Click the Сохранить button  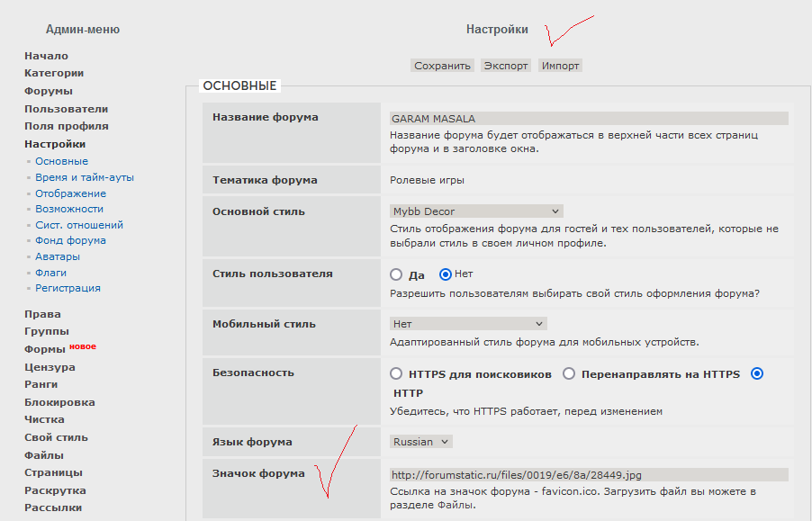(442, 66)
